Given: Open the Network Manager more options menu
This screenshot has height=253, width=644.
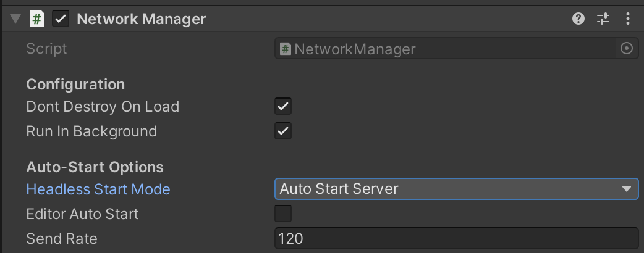Looking at the screenshot, I should [x=628, y=19].
